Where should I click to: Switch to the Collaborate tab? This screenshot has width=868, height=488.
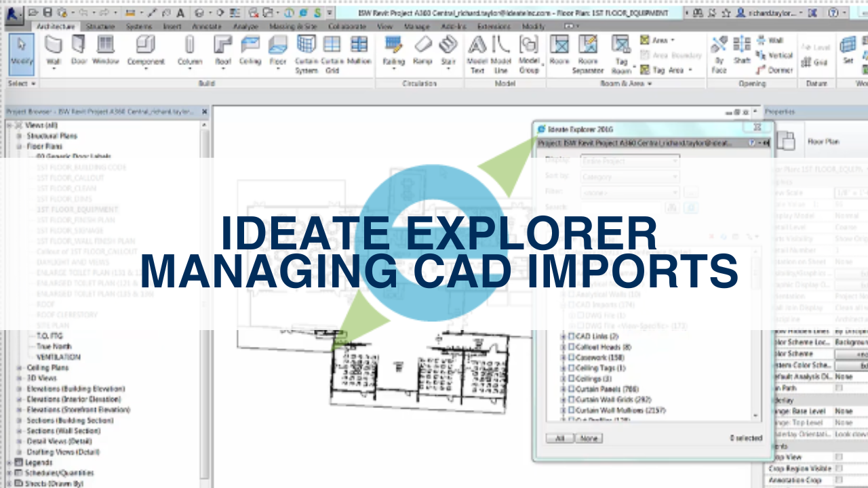(347, 26)
